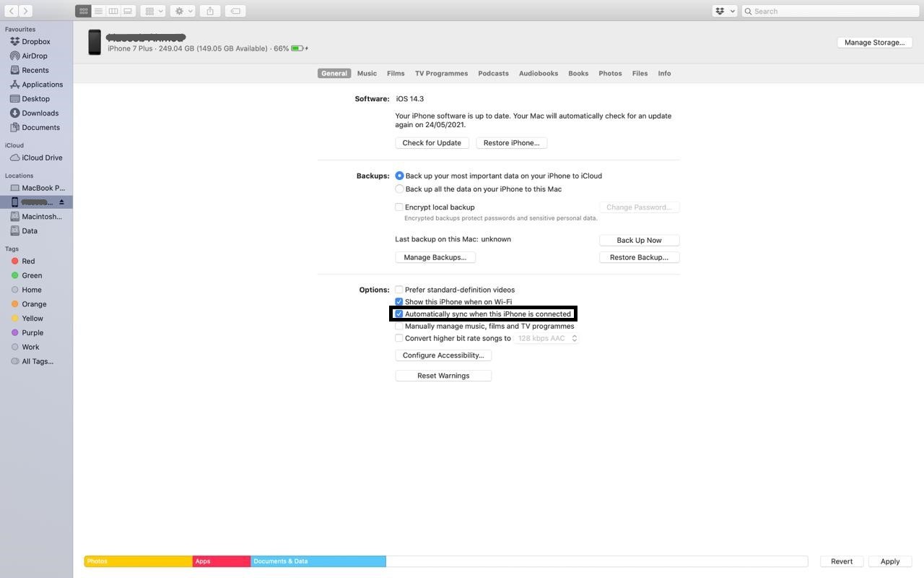
Task: Open the bit rate stepper for AAC conversion
Action: 575,337
